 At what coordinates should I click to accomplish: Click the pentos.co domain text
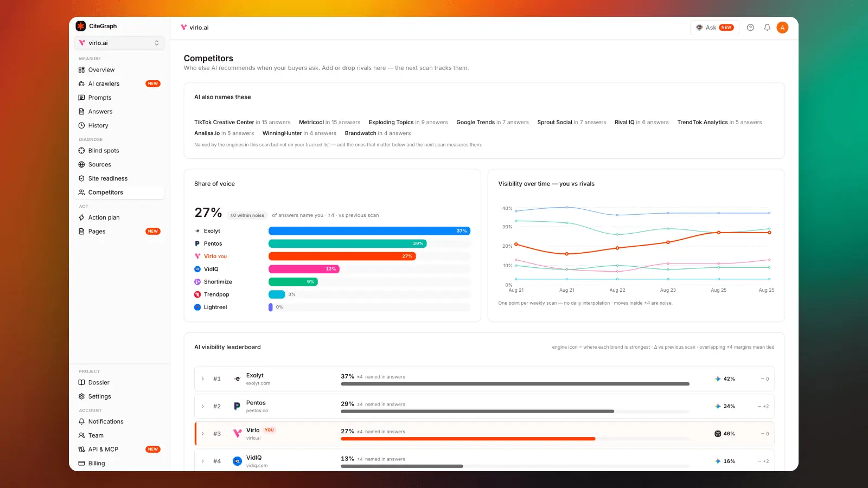point(257,411)
